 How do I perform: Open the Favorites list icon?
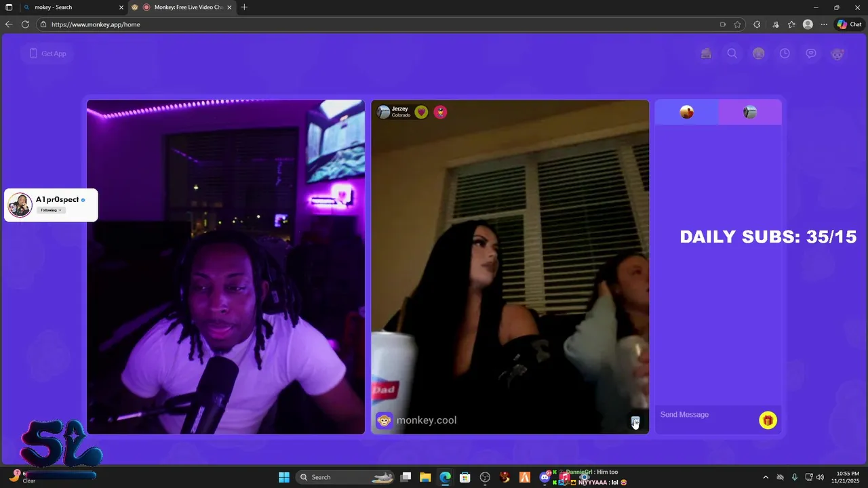pyautogui.click(x=791, y=24)
